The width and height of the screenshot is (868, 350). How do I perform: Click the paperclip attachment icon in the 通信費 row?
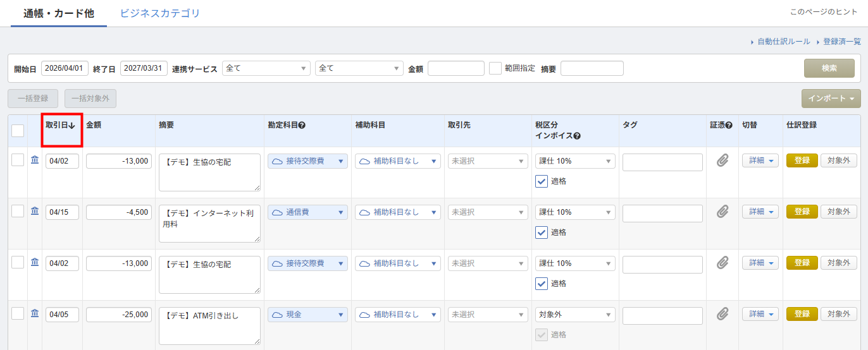coord(722,212)
